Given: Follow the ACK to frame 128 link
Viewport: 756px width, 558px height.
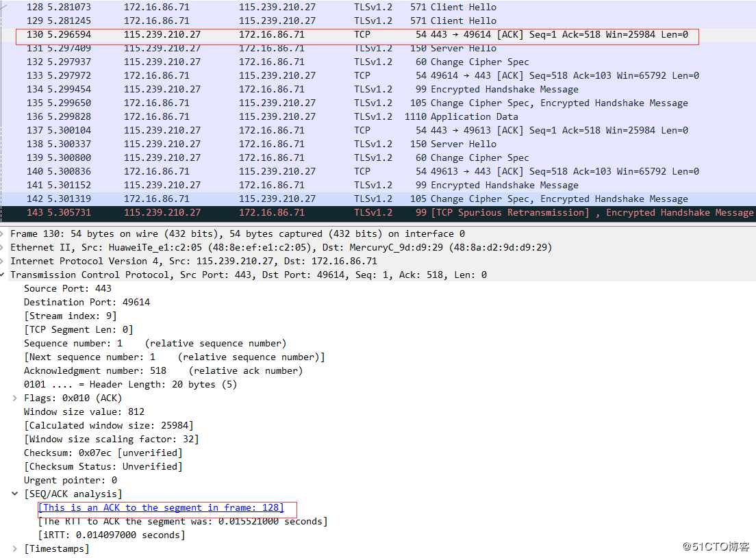Looking at the screenshot, I should (161, 507).
